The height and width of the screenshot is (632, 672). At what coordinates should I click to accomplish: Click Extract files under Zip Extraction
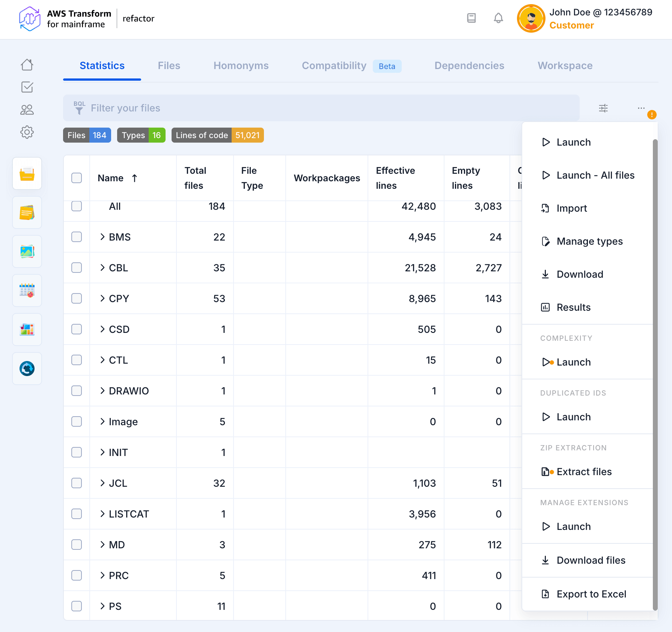click(584, 472)
